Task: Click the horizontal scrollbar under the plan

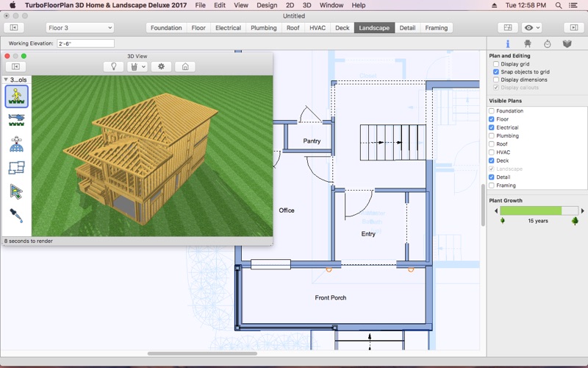Action: 202,353
